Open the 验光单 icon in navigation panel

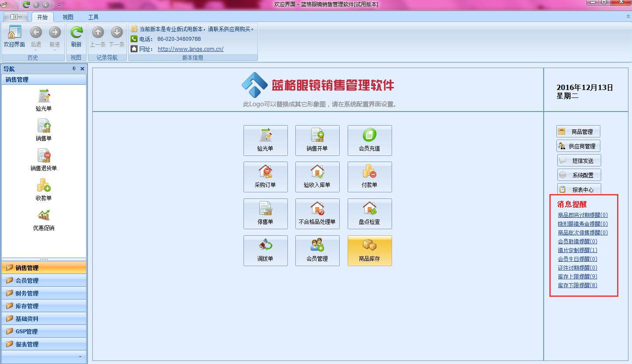(x=44, y=97)
